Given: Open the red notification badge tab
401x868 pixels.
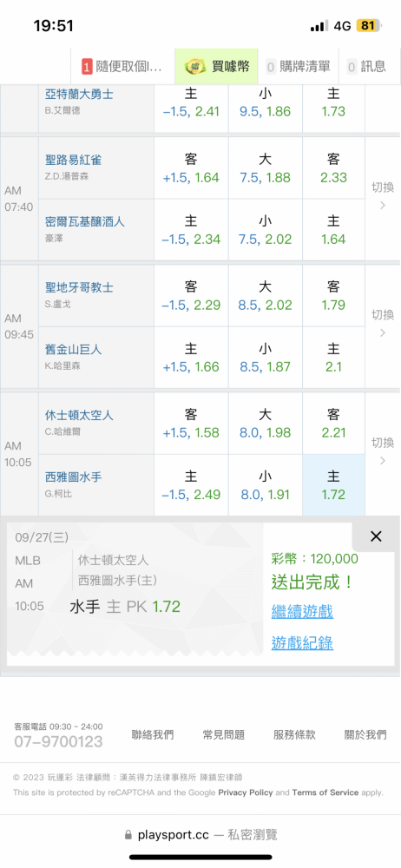Looking at the screenshot, I should [x=122, y=67].
